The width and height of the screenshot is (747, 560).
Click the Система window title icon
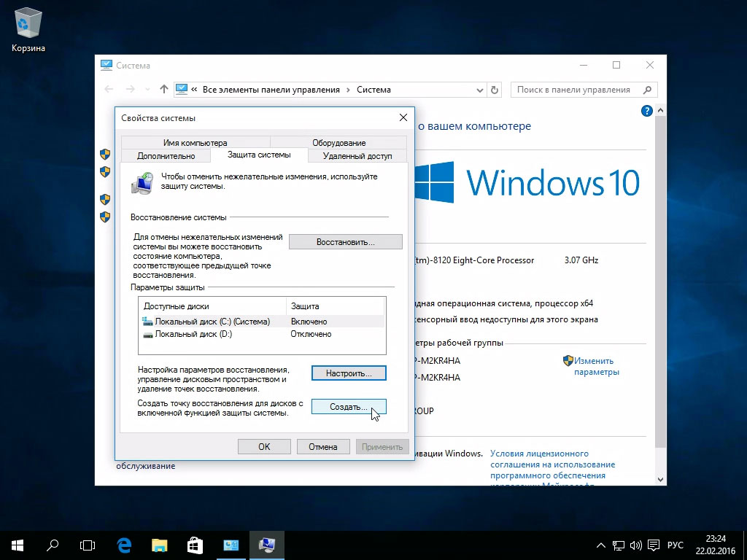click(107, 65)
